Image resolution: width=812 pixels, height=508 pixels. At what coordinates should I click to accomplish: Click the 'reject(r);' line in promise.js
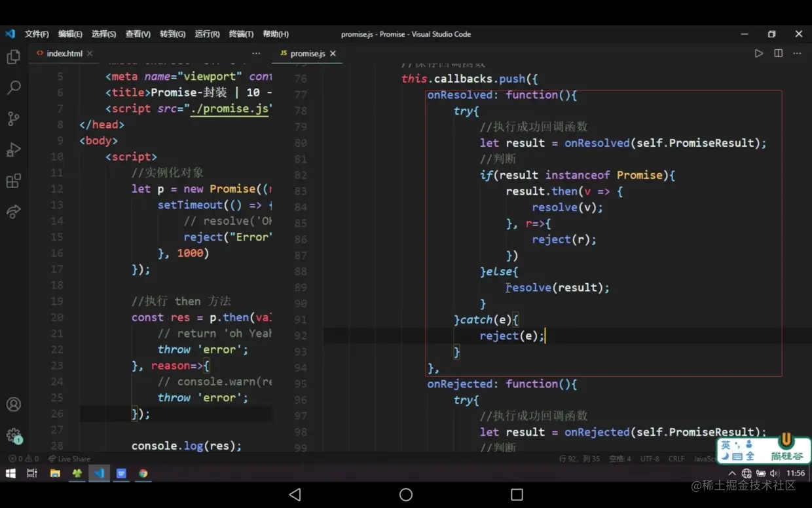pyautogui.click(x=564, y=239)
